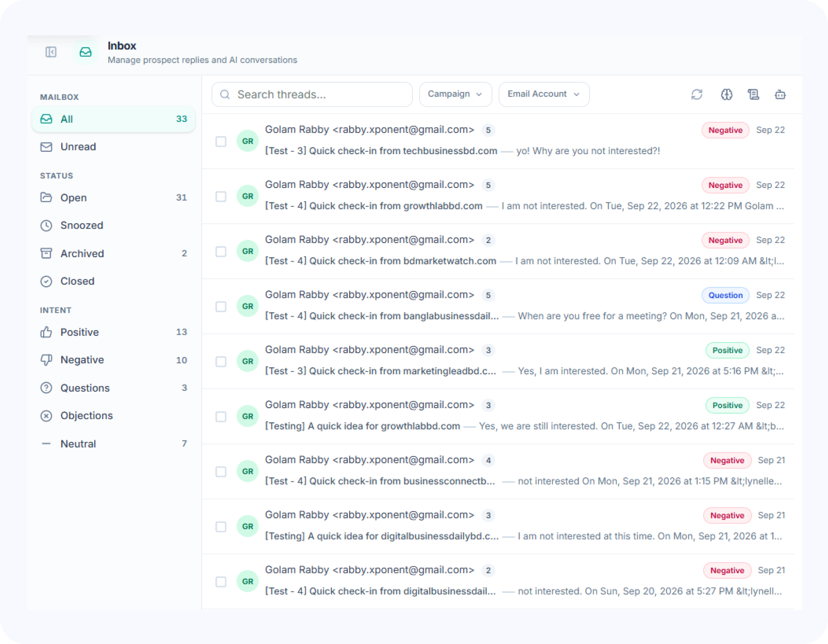Show Archived threads
This screenshot has width=828, height=644.
[x=114, y=254]
